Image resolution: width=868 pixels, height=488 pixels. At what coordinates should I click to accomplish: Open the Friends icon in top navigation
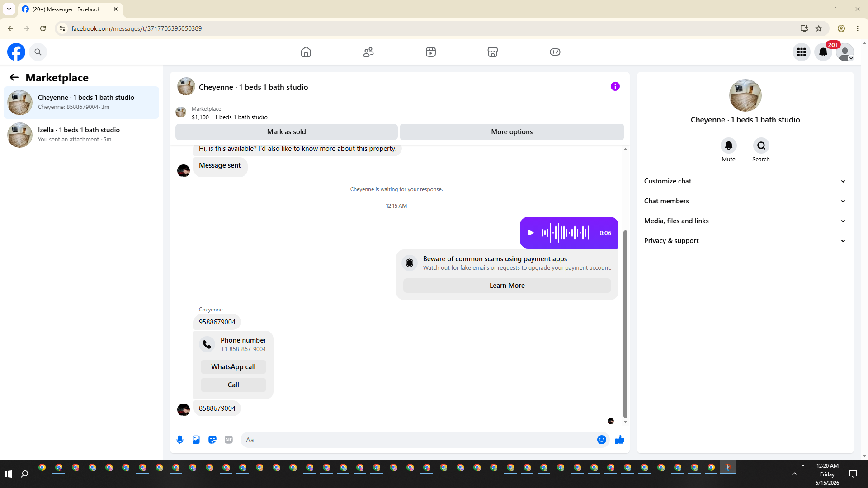(x=368, y=52)
